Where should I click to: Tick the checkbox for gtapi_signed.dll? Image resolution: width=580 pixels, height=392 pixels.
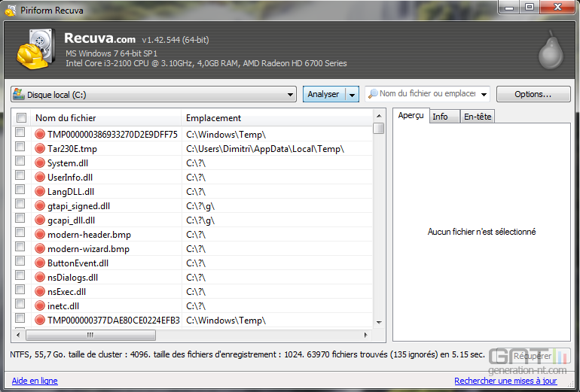pos(20,204)
